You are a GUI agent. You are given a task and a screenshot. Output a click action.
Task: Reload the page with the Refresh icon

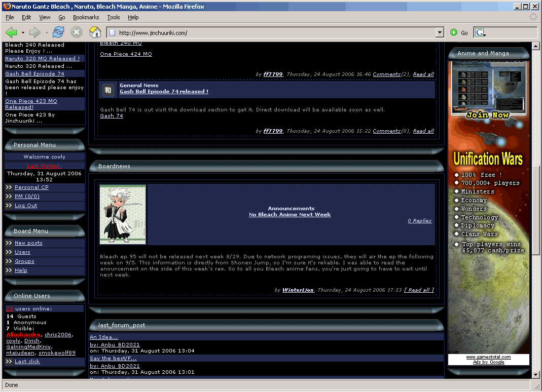58,32
